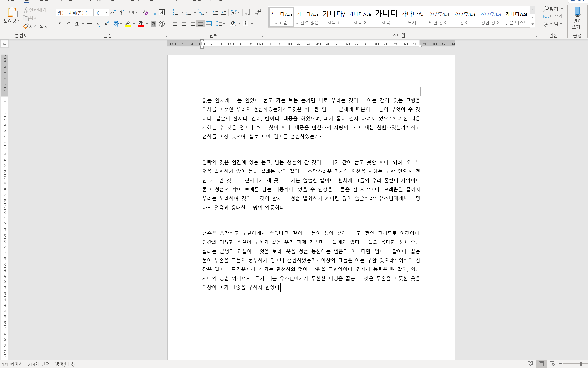This screenshot has height=368, width=588.
Task: Toggle show paragraph marks button
Action: [x=258, y=12]
